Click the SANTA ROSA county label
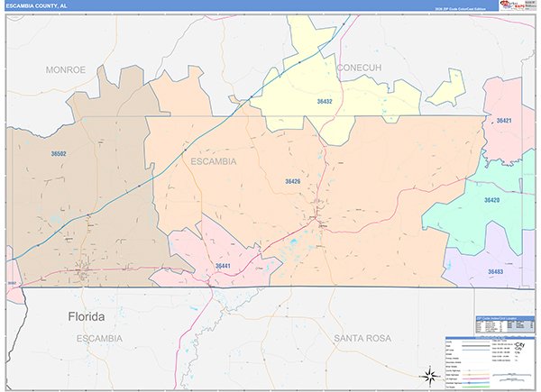Image resolution: width=541 pixels, height=392 pixels. coord(362,338)
